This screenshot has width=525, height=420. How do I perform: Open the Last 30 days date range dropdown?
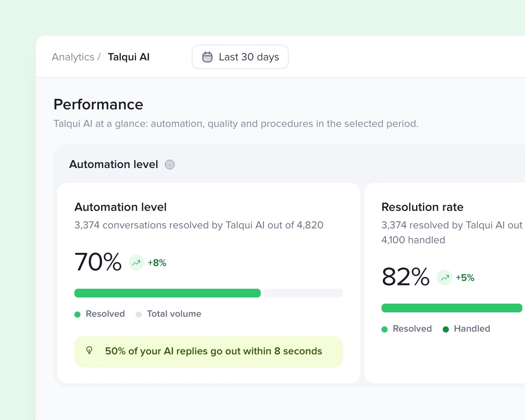pyautogui.click(x=240, y=57)
